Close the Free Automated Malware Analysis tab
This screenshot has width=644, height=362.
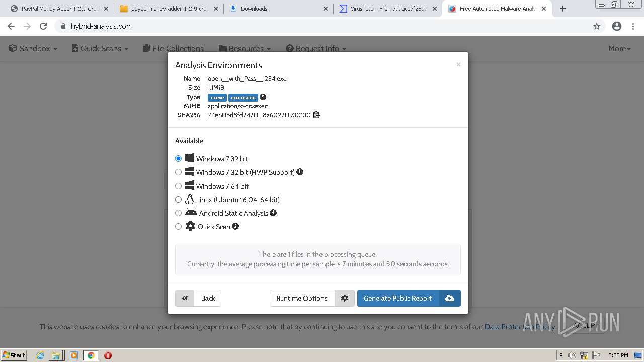pos(544,9)
